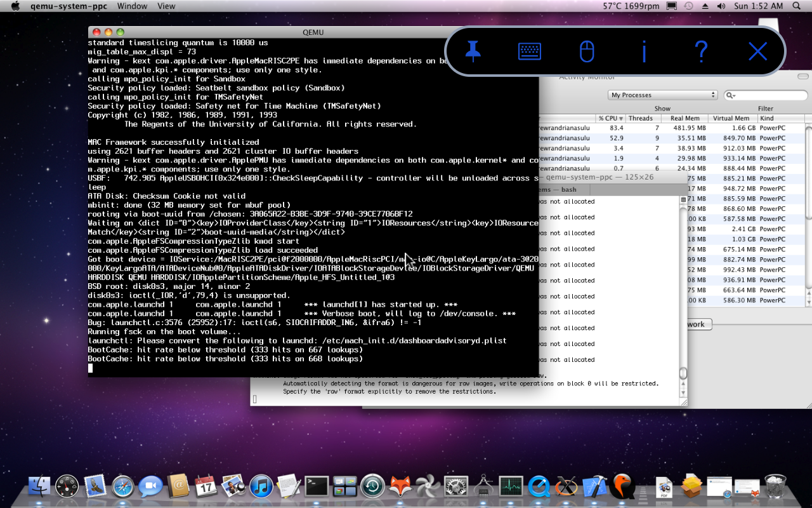Open the black bird app in Dock
Image resolution: width=812 pixels, height=508 pixels.
coord(622,486)
